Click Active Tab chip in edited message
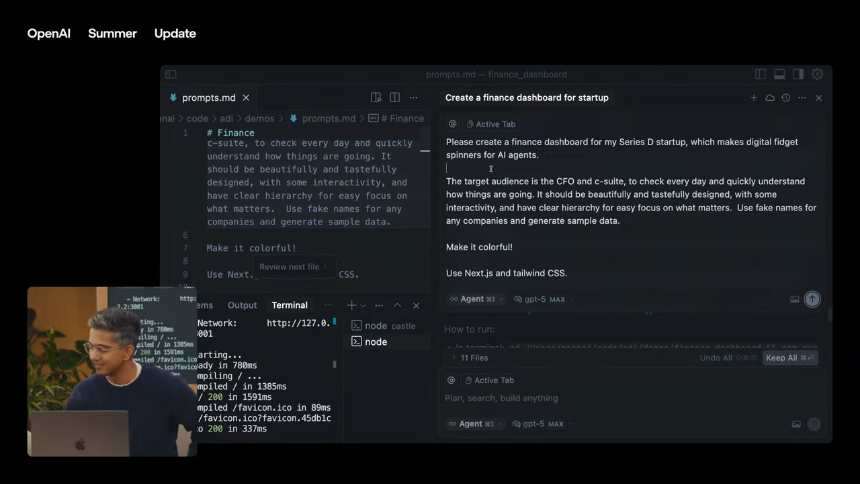 491,124
